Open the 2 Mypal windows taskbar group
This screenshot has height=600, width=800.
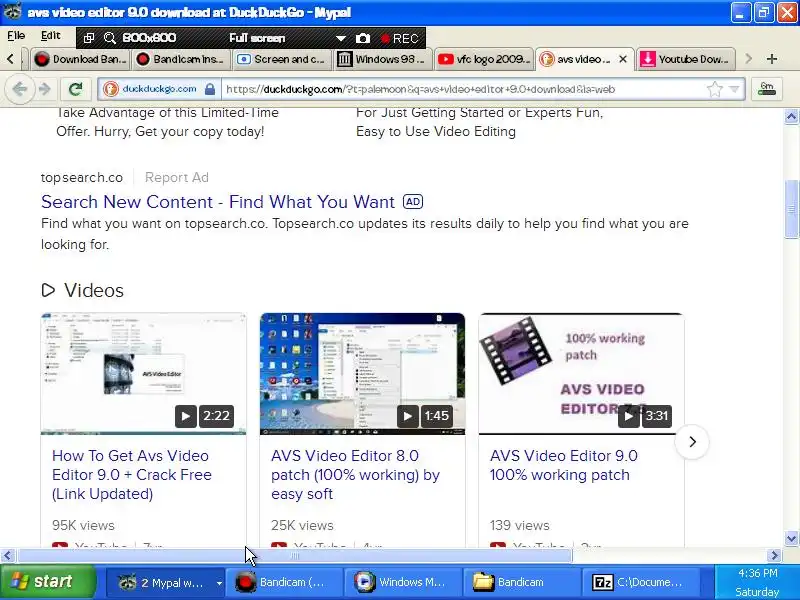(x=163, y=582)
